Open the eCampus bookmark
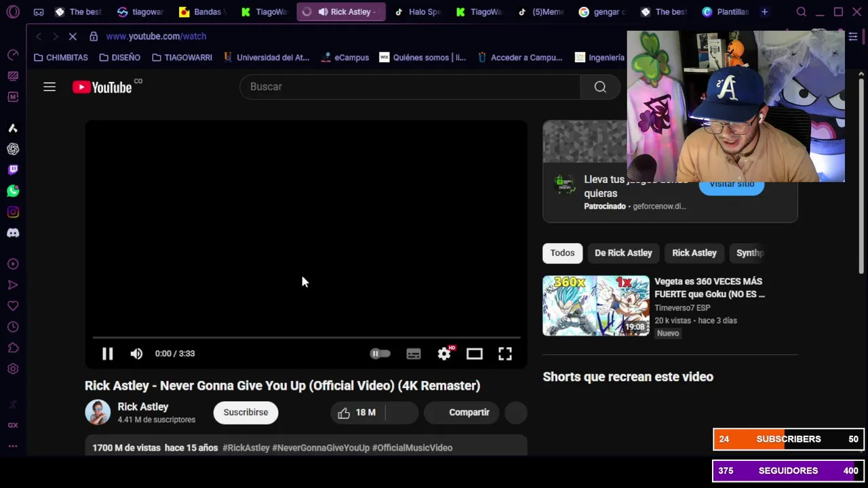Viewport: 868px width, 488px height. 345,58
